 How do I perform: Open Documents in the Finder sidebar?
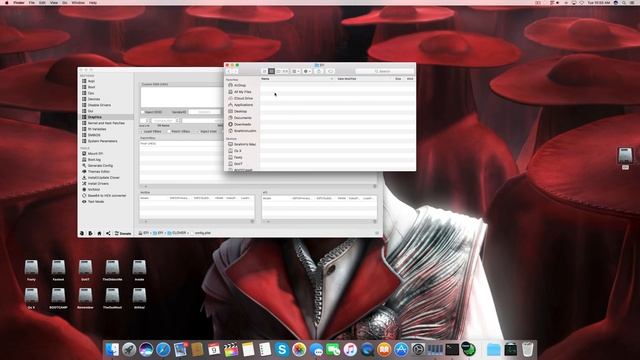241,118
